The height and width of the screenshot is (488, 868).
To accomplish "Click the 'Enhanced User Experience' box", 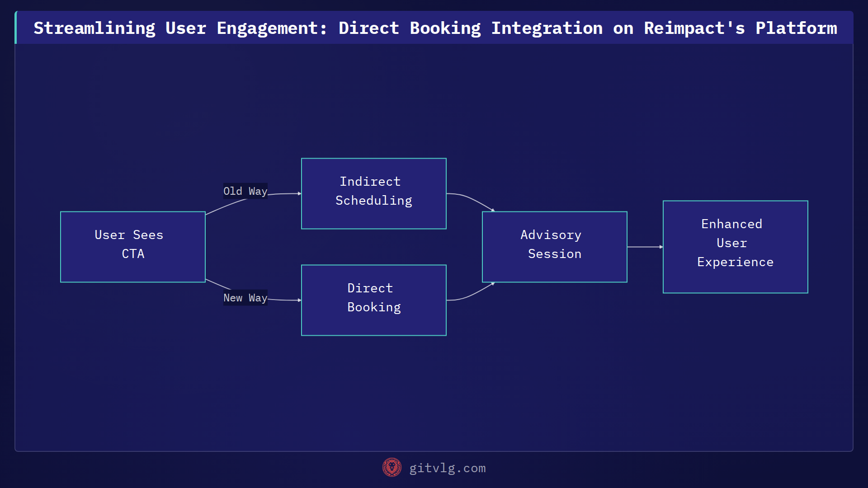I will click(736, 247).
